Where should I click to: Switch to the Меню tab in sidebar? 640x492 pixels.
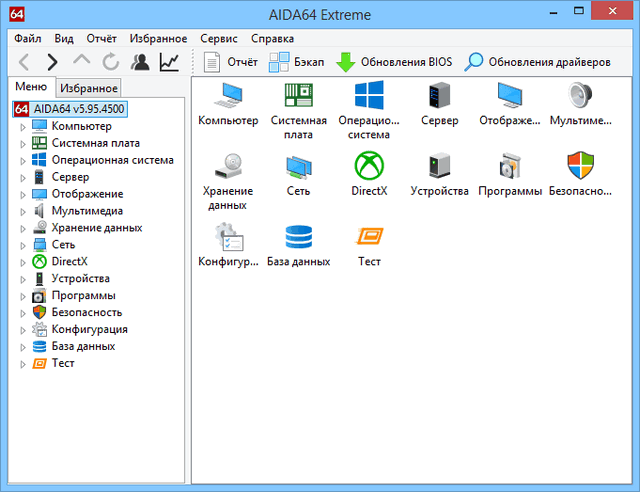(x=31, y=87)
